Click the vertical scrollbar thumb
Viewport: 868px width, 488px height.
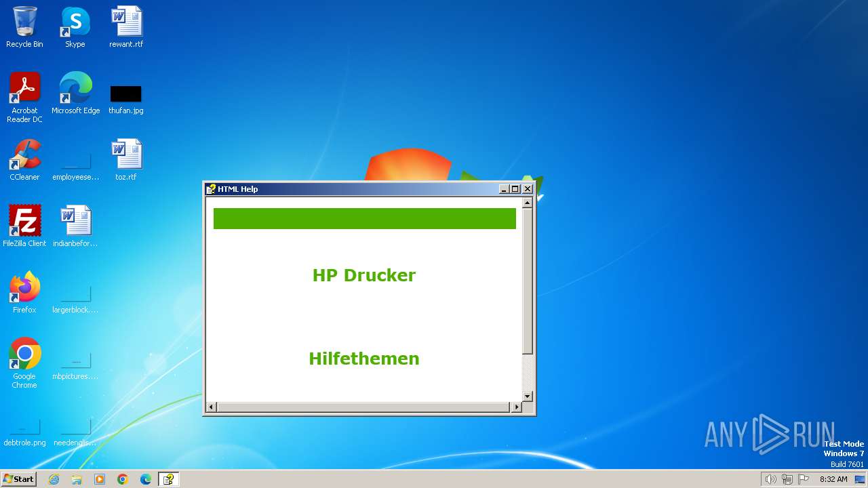tap(527, 281)
